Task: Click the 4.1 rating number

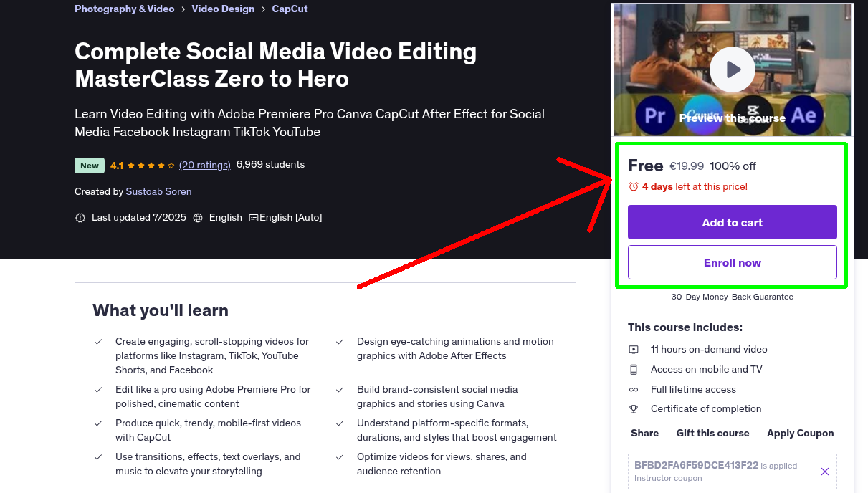Action: (x=117, y=166)
